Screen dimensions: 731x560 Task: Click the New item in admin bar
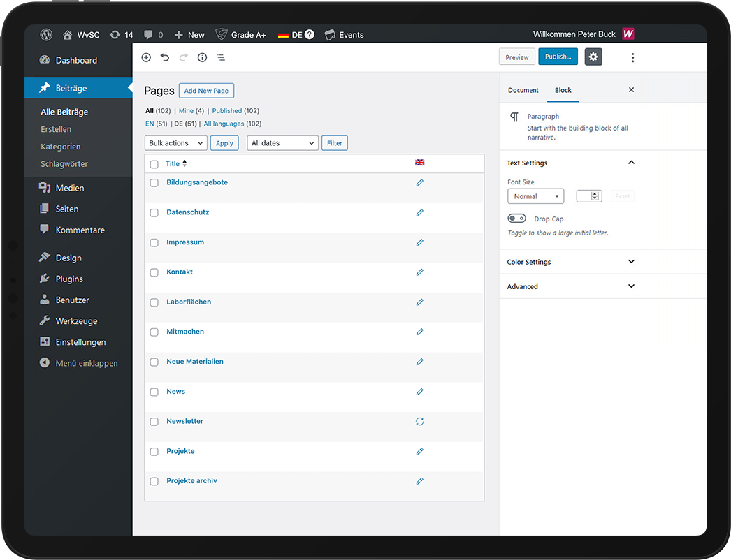coord(189,35)
